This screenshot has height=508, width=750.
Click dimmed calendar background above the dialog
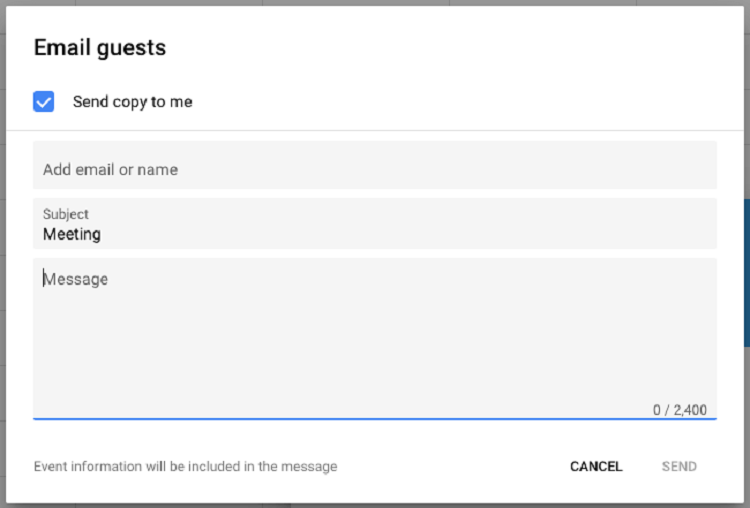375,2
